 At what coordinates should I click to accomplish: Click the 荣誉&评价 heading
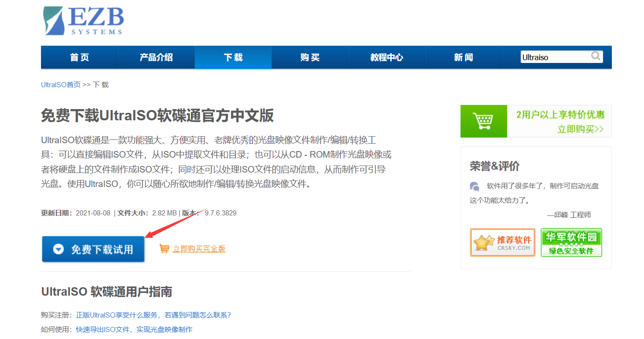point(495,166)
